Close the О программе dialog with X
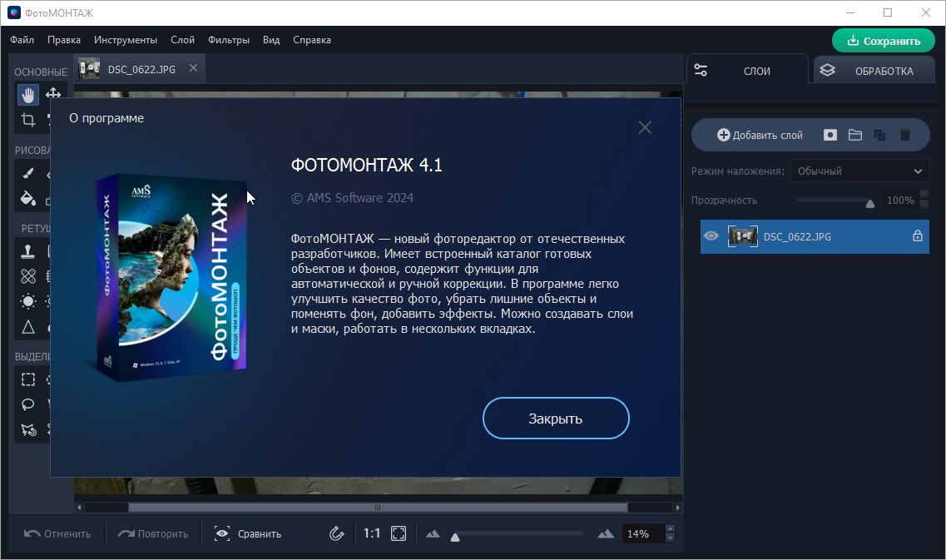 [x=645, y=127]
